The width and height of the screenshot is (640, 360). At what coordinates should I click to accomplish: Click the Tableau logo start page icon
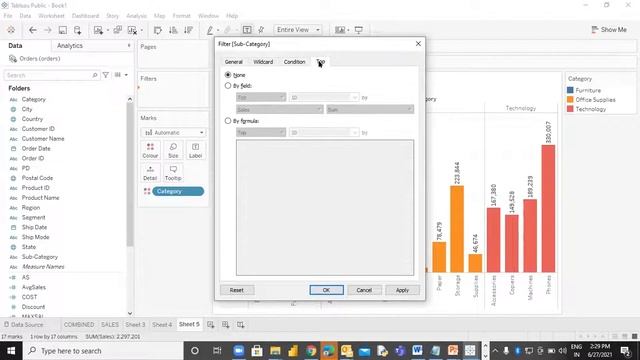(11, 30)
